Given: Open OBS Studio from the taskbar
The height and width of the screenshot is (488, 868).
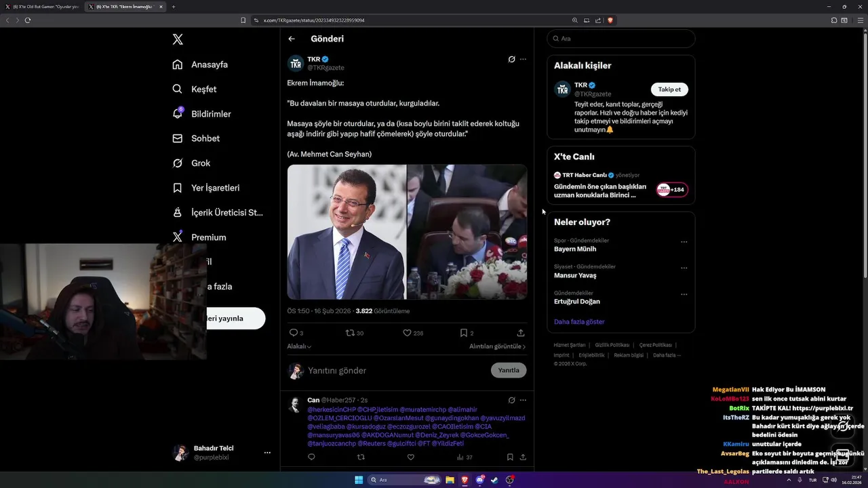Looking at the screenshot, I should point(509,480).
